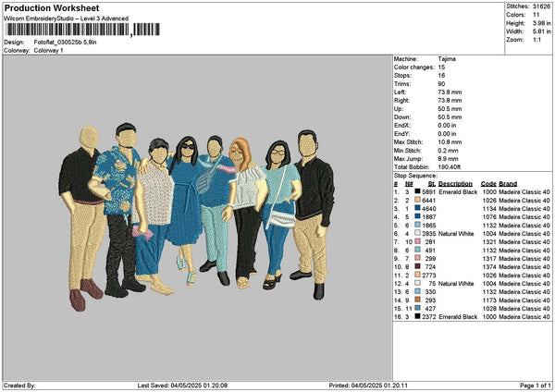Select the Width value 5.81 in
The width and height of the screenshot is (555, 392).
[x=541, y=31]
